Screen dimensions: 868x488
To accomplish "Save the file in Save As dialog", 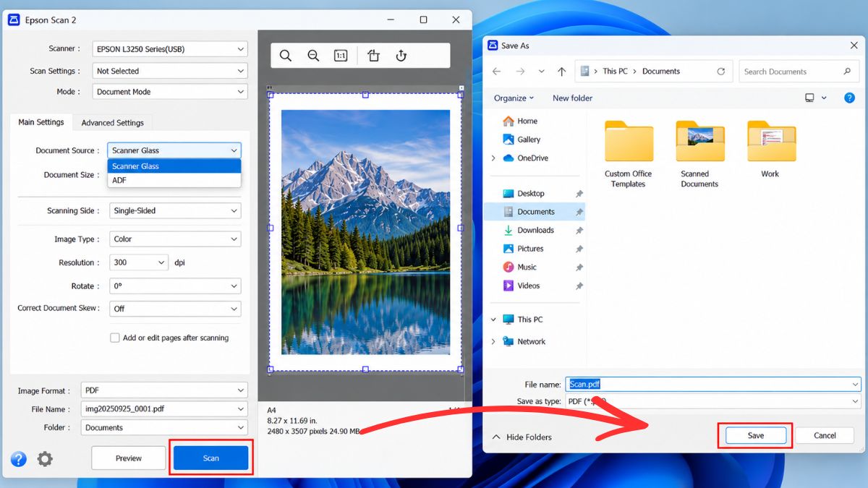I will click(756, 435).
